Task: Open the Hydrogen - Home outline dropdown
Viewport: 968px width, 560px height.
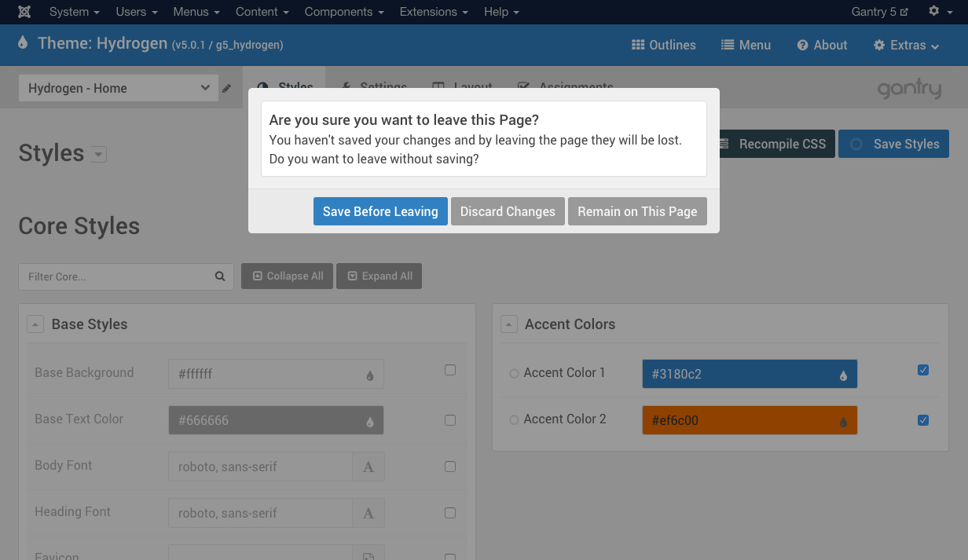Action: pyautogui.click(x=118, y=88)
